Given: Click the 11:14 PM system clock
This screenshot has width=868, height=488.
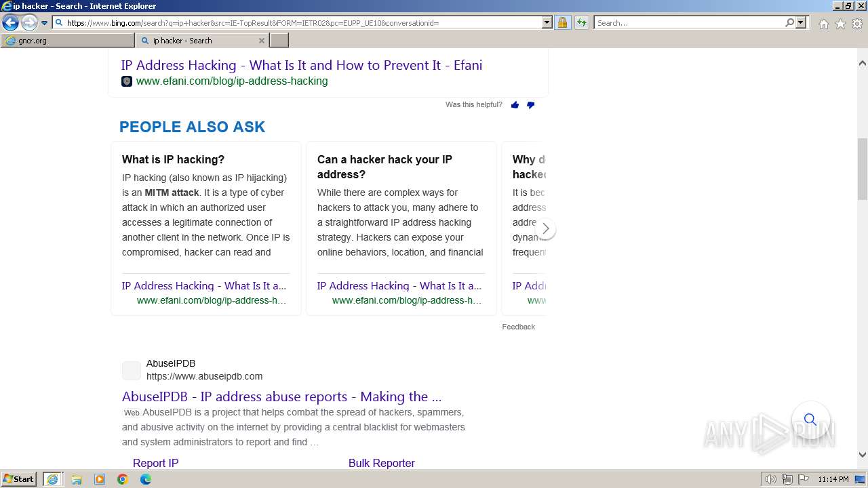Looking at the screenshot, I should tap(833, 479).
